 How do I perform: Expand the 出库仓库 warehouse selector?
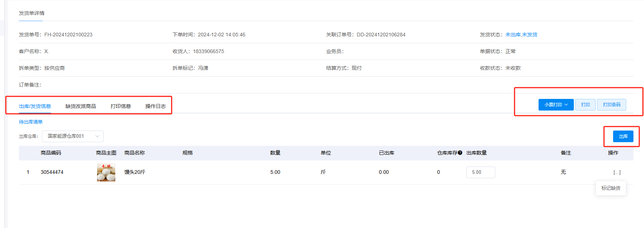pos(73,136)
